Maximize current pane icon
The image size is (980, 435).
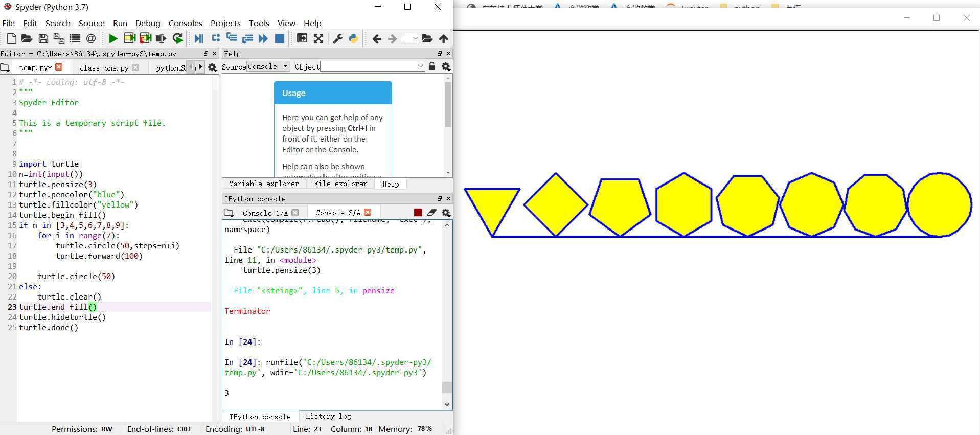click(x=302, y=38)
